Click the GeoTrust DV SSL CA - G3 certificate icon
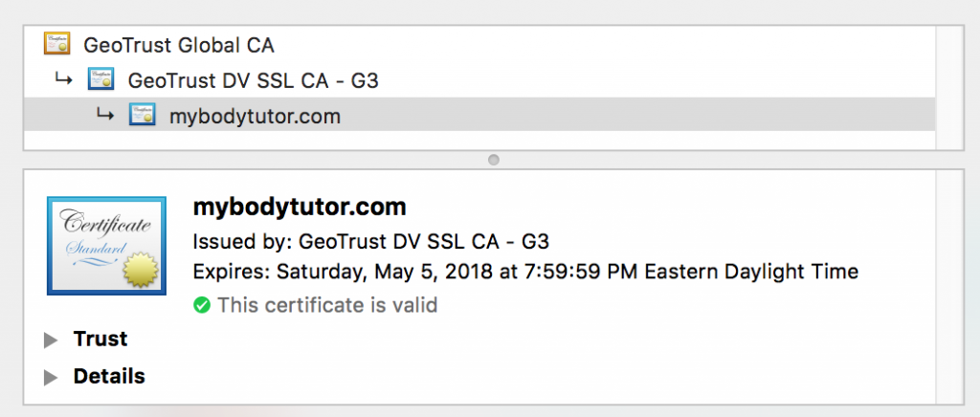Screen dimensions: 980x417 point(100,79)
